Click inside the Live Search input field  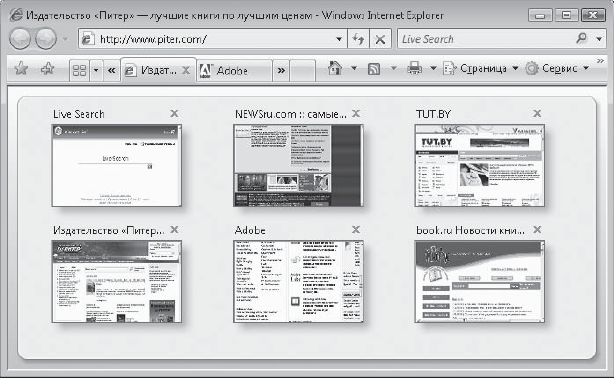[486, 39]
